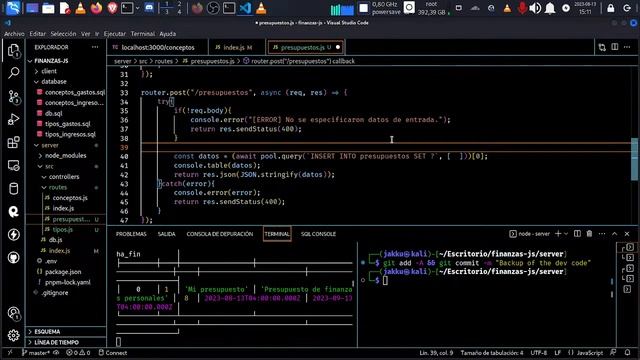Open the Ayuda menu
Image resolution: width=640 pixels, height=360 pixels.
[167, 34]
